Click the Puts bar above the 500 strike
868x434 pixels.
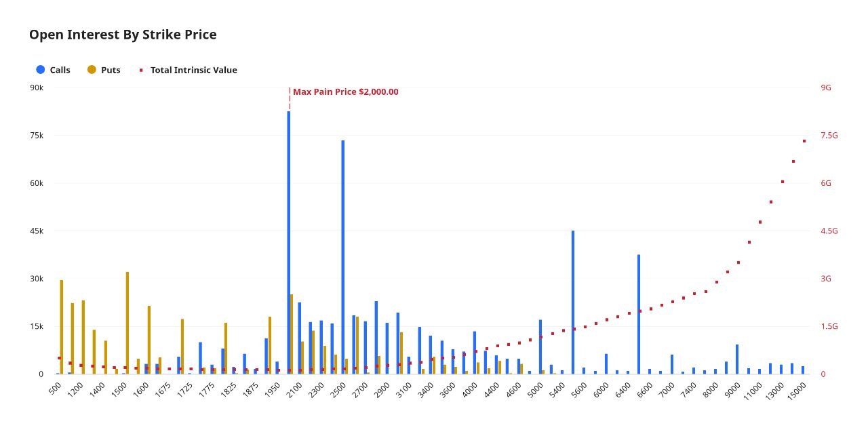click(x=62, y=327)
